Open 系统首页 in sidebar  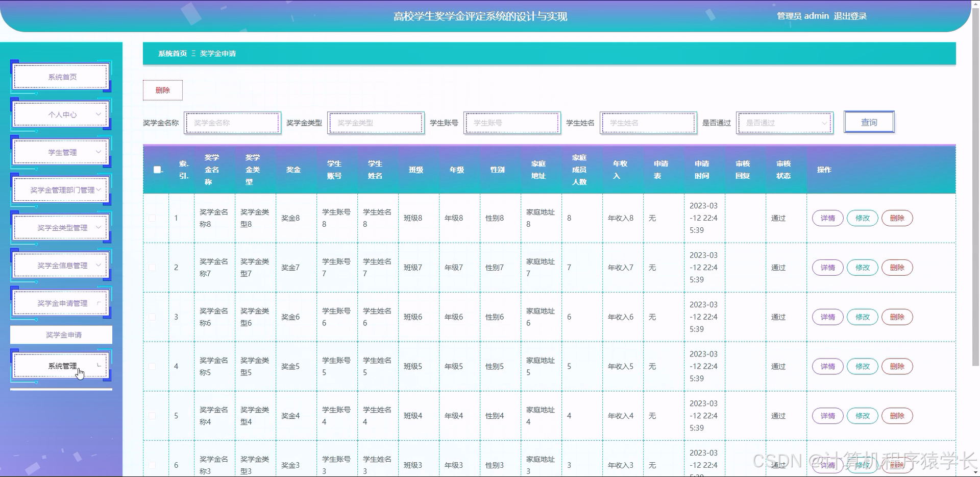click(x=61, y=77)
